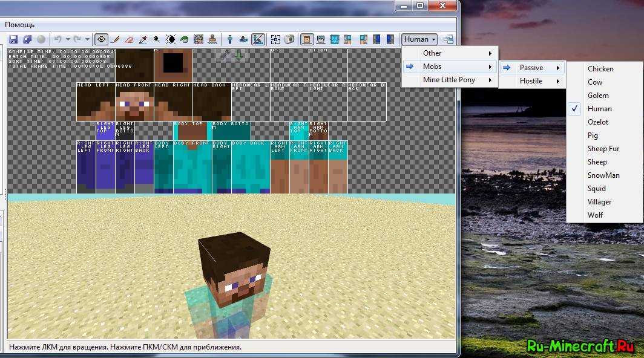Choose the Squid model
The height and width of the screenshot is (358, 644).
click(x=605, y=189)
